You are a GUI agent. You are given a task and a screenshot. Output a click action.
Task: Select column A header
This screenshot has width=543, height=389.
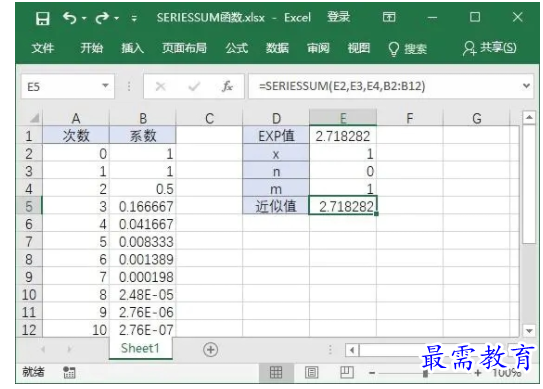click(76, 118)
